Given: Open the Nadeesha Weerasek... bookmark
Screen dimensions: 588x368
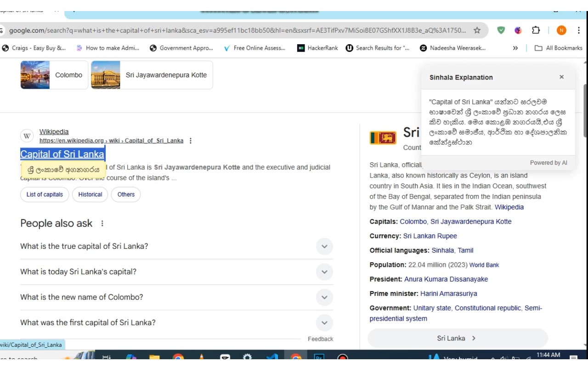Looking at the screenshot, I should click(x=452, y=48).
